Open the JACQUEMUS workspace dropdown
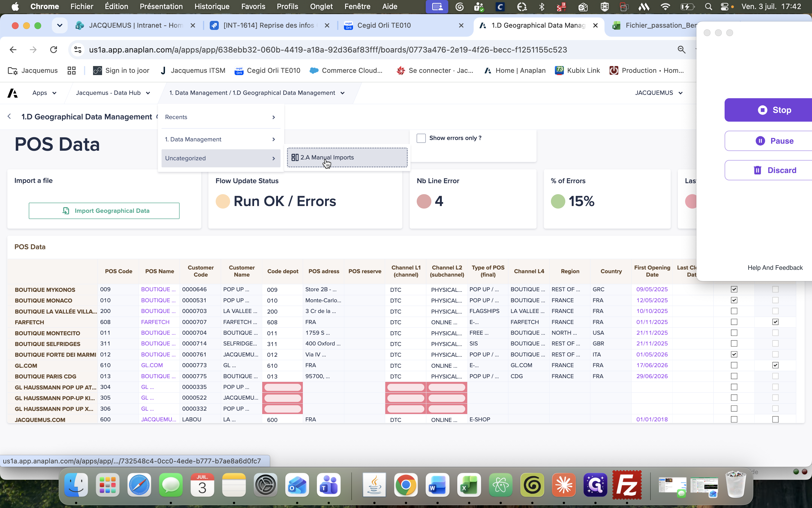Screen dimensions: 812x508 pos(659,93)
